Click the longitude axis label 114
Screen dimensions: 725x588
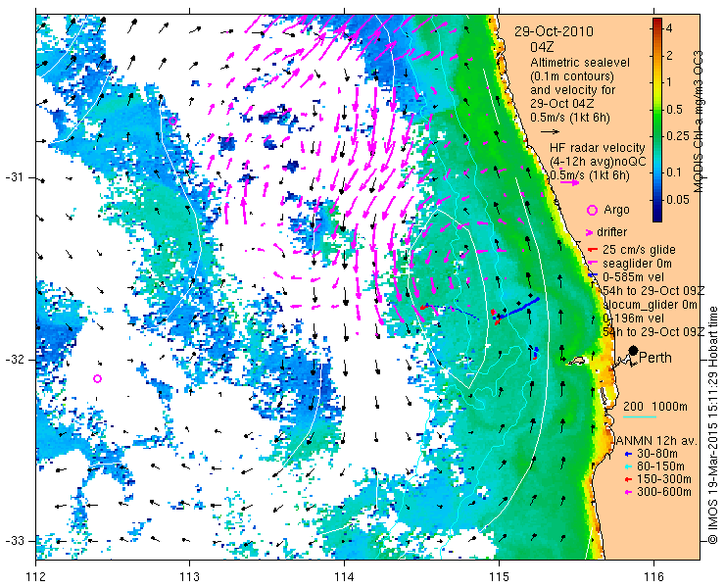(x=344, y=577)
